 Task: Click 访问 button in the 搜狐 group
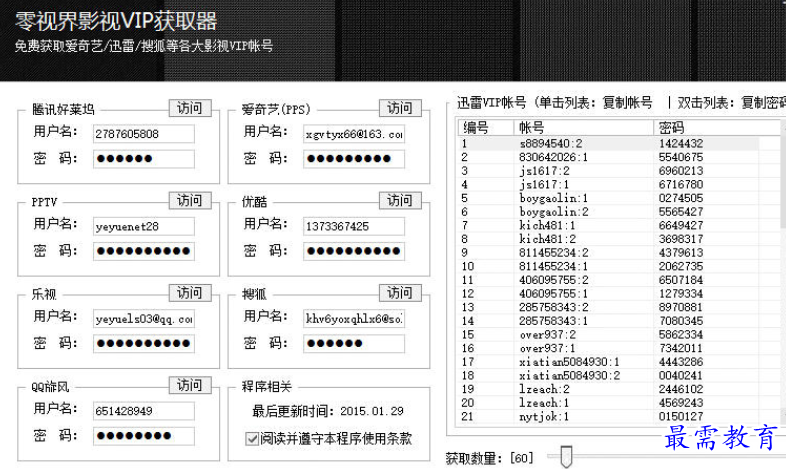point(400,293)
